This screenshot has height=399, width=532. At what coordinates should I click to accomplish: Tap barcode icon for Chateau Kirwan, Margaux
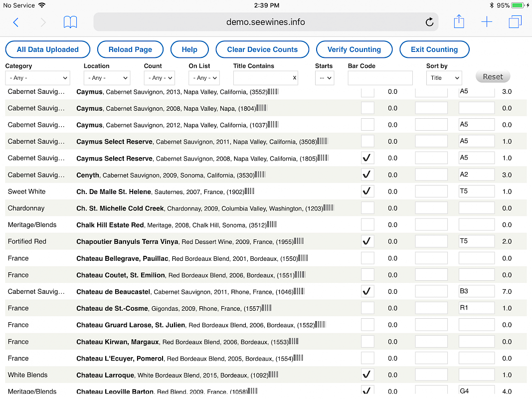294,341
